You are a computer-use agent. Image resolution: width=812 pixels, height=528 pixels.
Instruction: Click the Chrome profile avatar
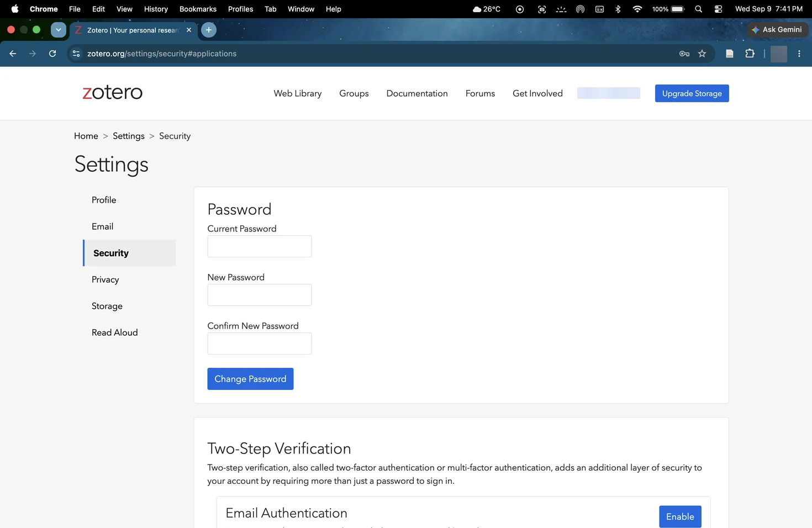click(779, 54)
